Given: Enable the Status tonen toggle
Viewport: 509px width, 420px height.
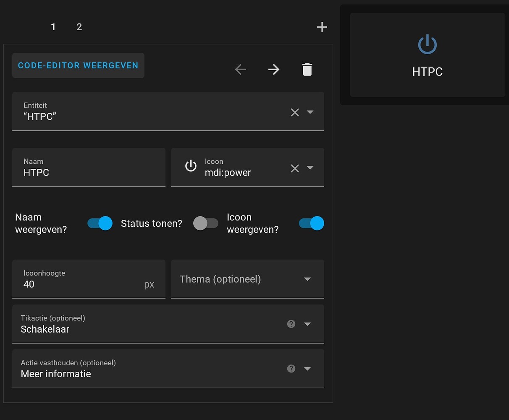Looking at the screenshot, I should pos(205,223).
